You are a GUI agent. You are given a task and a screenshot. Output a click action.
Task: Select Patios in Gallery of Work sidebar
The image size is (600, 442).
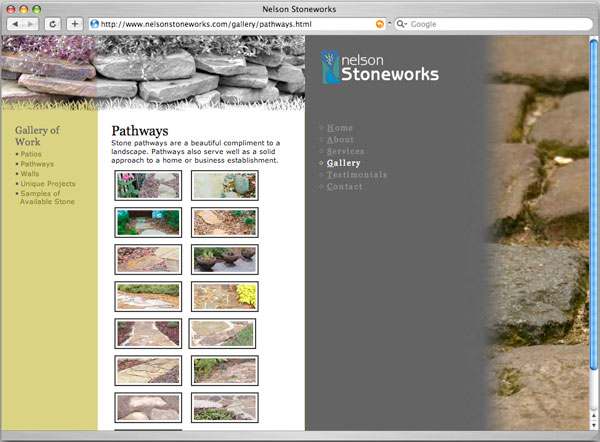pos(31,154)
